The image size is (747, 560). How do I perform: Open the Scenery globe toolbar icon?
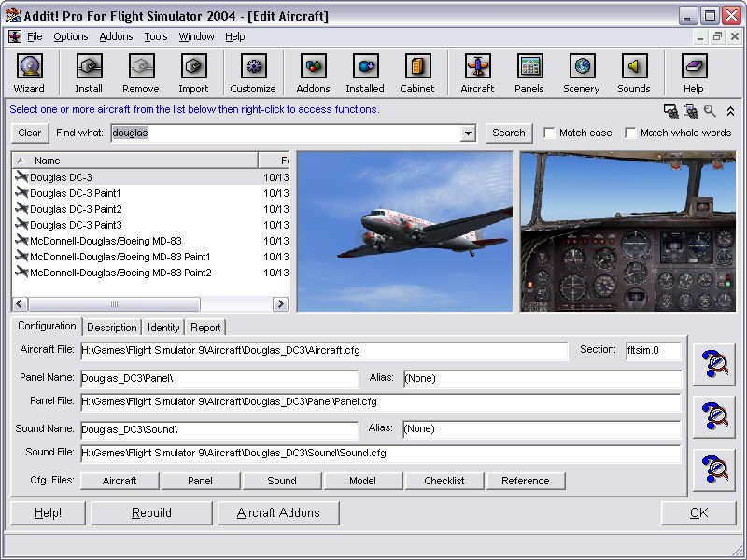point(582,66)
